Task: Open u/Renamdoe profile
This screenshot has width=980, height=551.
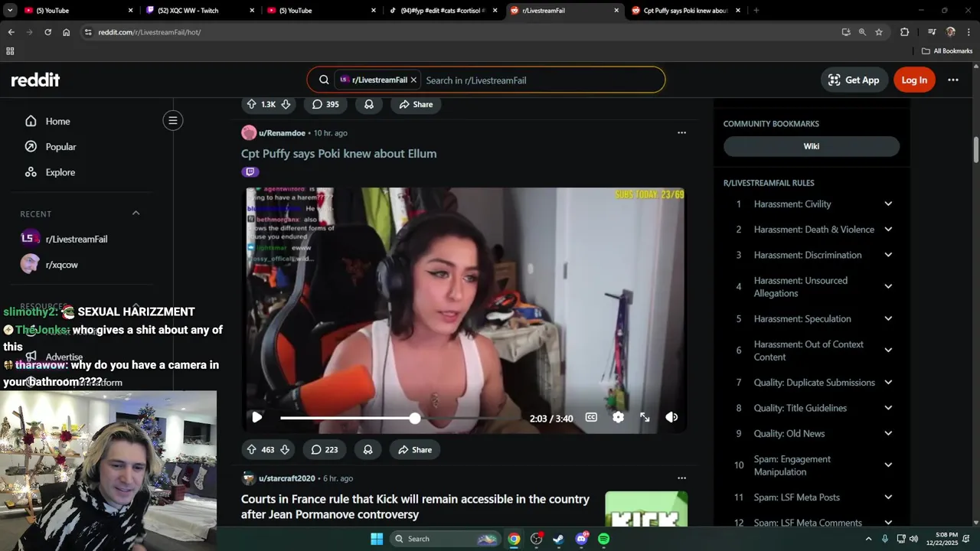Action: [x=282, y=133]
